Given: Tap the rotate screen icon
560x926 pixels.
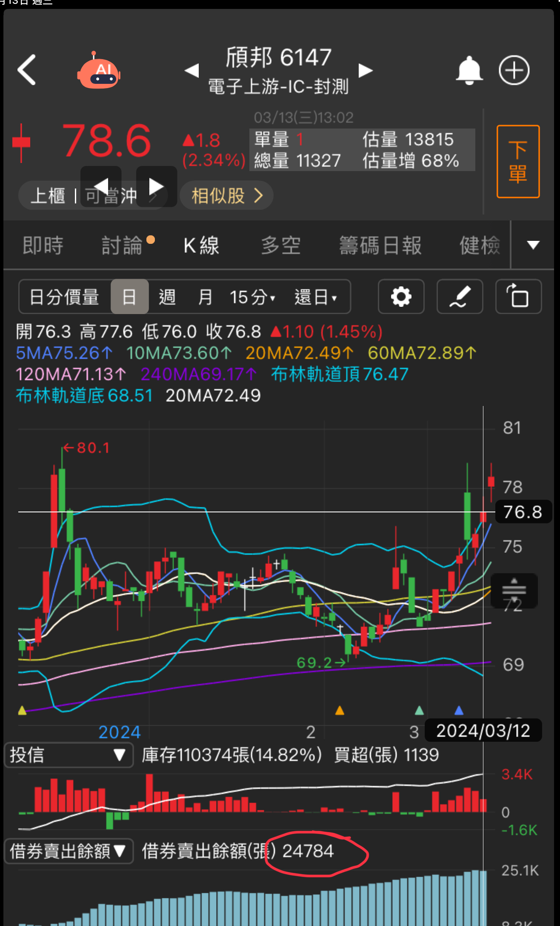Looking at the screenshot, I should 518,297.
